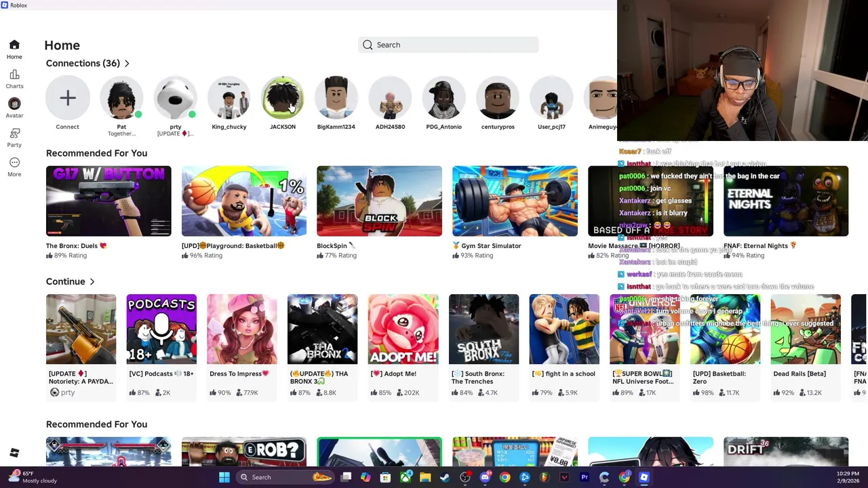Open the Connections (36) heading
Viewport: 868px width, 488px height.
(x=83, y=63)
